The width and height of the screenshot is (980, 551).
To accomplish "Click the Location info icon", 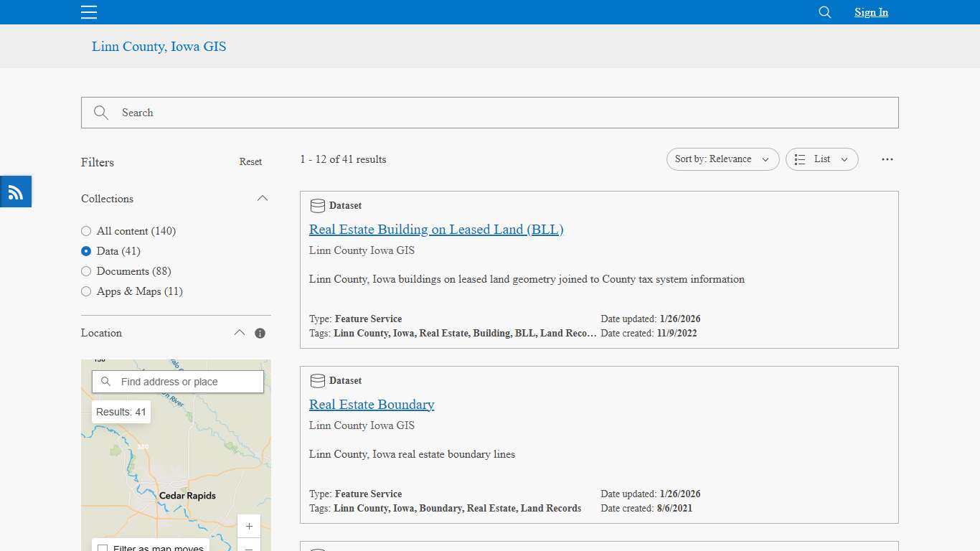I will point(260,333).
